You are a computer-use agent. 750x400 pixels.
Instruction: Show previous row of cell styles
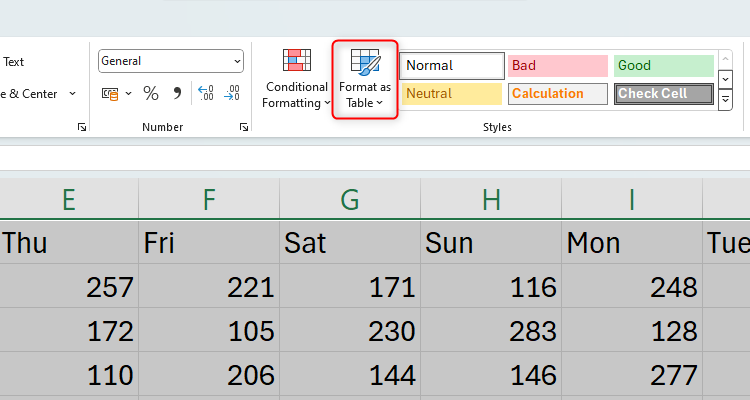(x=725, y=59)
